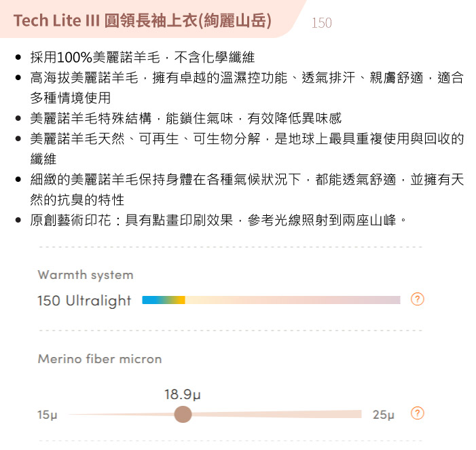
Task: Click the original art print bullet text
Action: tap(218, 220)
